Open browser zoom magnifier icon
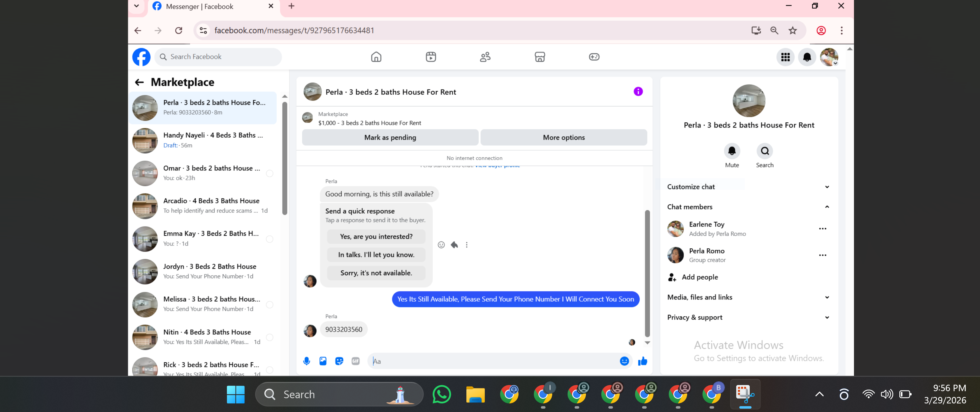980x412 pixels. 774,30
